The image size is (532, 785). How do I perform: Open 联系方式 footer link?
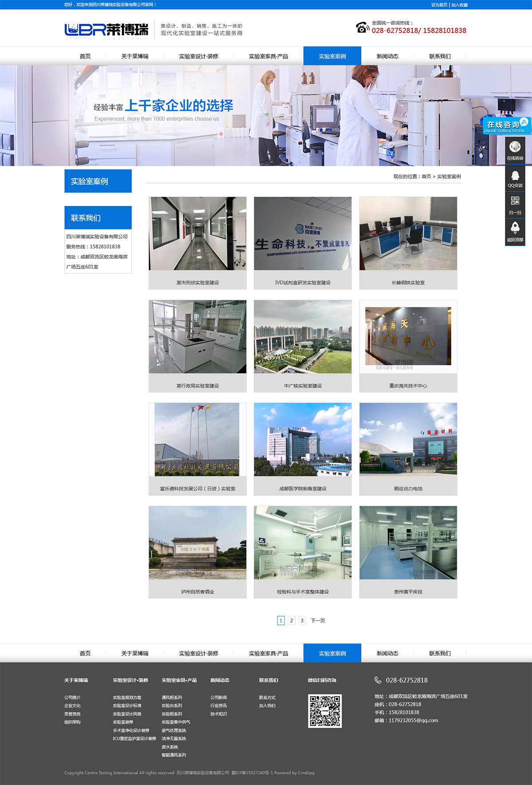click(x=267, y=698)
